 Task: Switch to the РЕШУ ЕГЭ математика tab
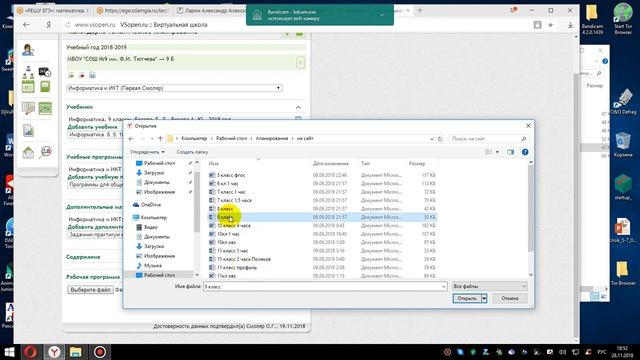[53, 11]
